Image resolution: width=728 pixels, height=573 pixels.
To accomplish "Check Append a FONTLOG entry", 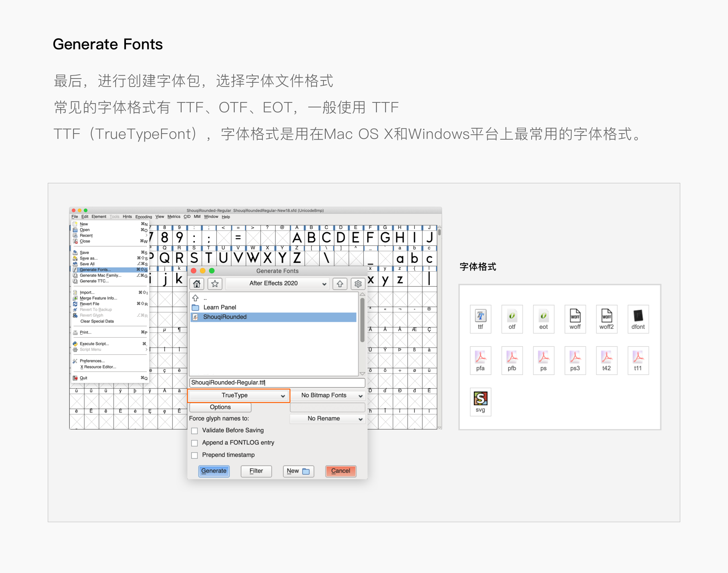I will point(195,443).
